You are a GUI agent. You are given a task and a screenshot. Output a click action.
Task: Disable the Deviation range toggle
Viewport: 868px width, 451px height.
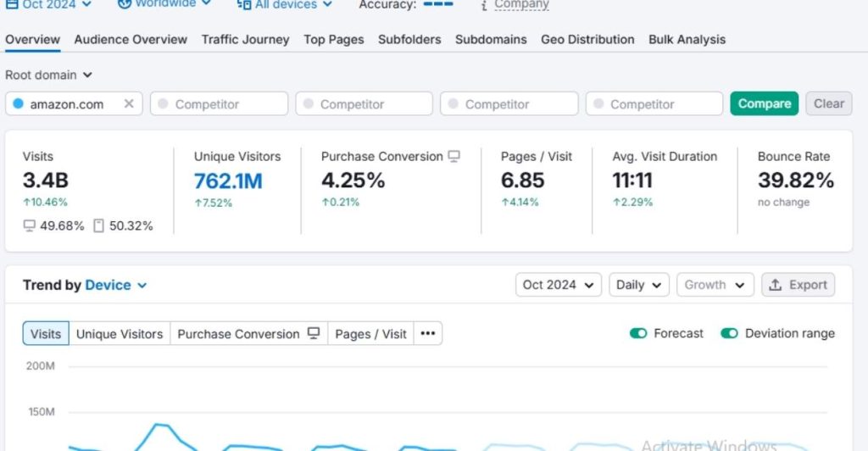coord(729,333)
